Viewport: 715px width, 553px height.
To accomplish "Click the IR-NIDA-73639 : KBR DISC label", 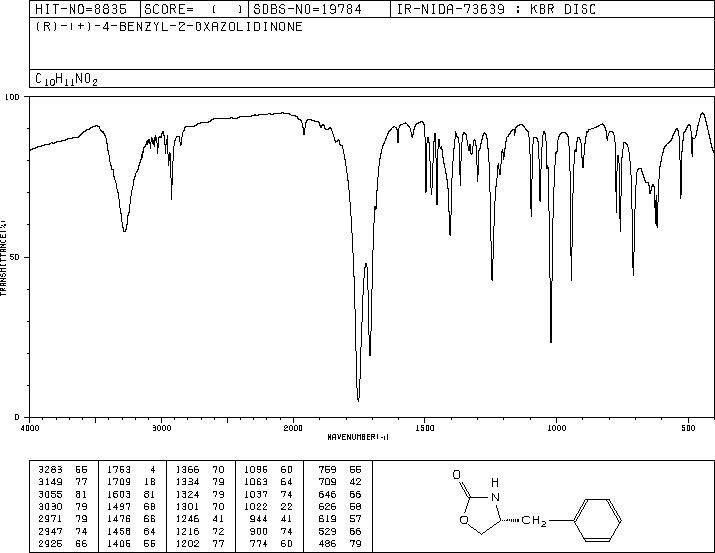I will [x=496, y=9].
